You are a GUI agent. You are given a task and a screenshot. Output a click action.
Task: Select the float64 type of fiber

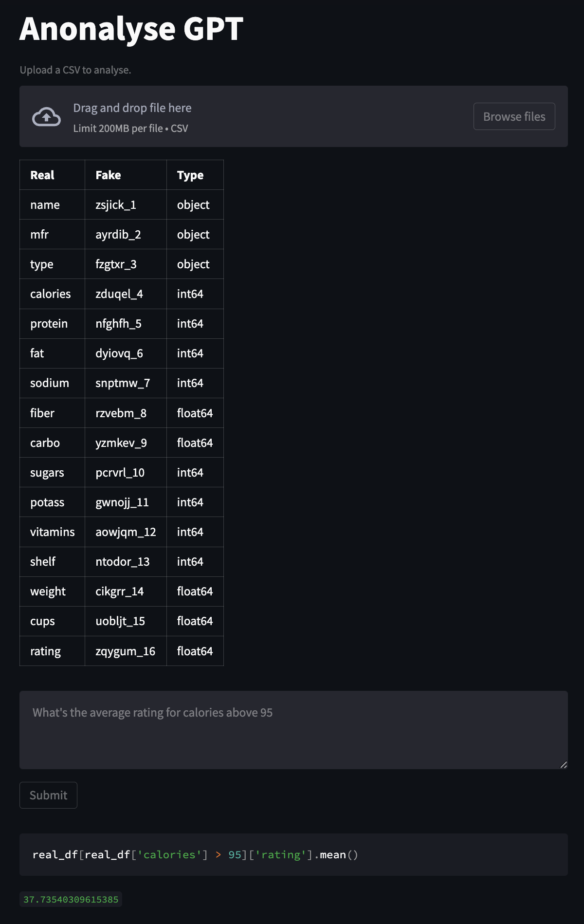pyautogui.click(x=195, y=413)
